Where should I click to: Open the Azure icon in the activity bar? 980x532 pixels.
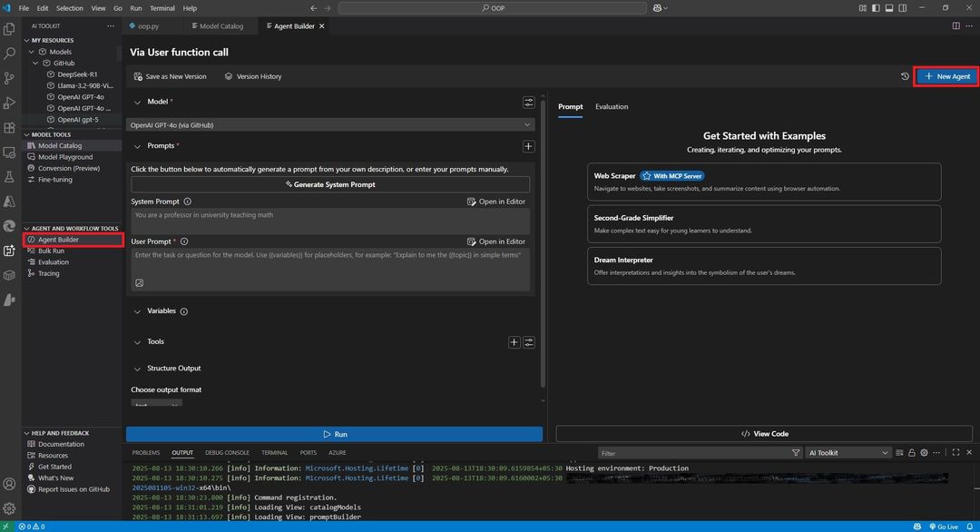pos(9,202)
